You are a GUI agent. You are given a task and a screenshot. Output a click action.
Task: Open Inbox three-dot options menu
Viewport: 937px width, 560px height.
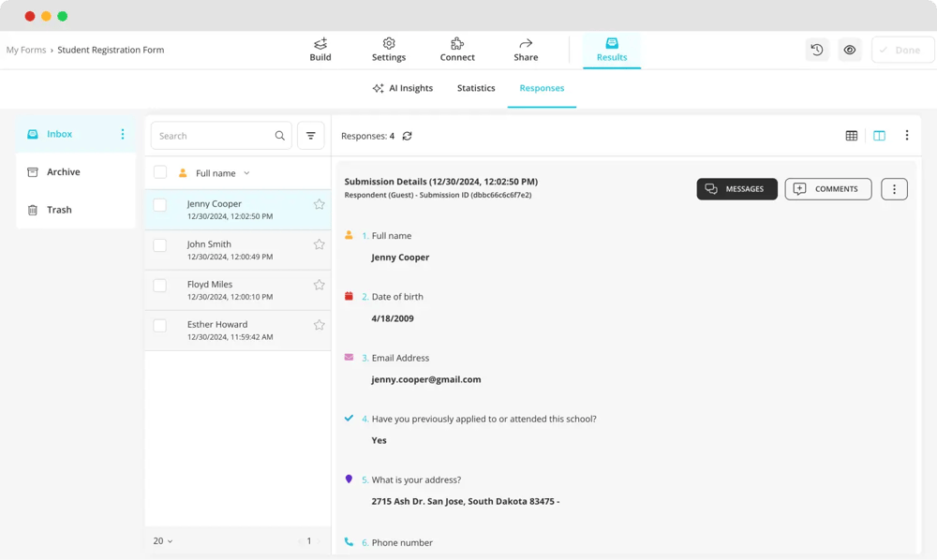tap(123, 134)
